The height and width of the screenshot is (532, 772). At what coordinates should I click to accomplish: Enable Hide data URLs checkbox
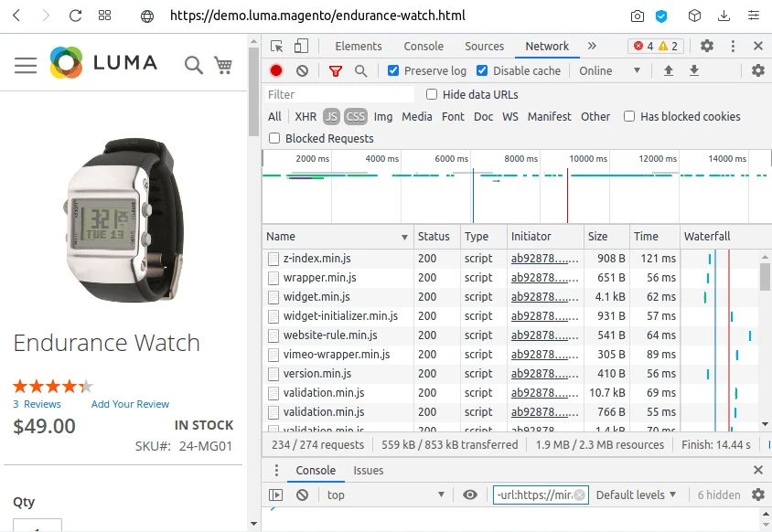point(432,94)
